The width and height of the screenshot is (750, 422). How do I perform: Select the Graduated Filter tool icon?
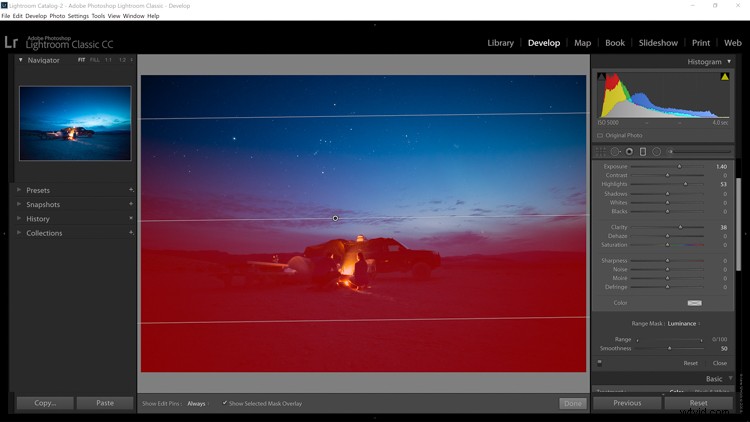click(x=643, y=152)
